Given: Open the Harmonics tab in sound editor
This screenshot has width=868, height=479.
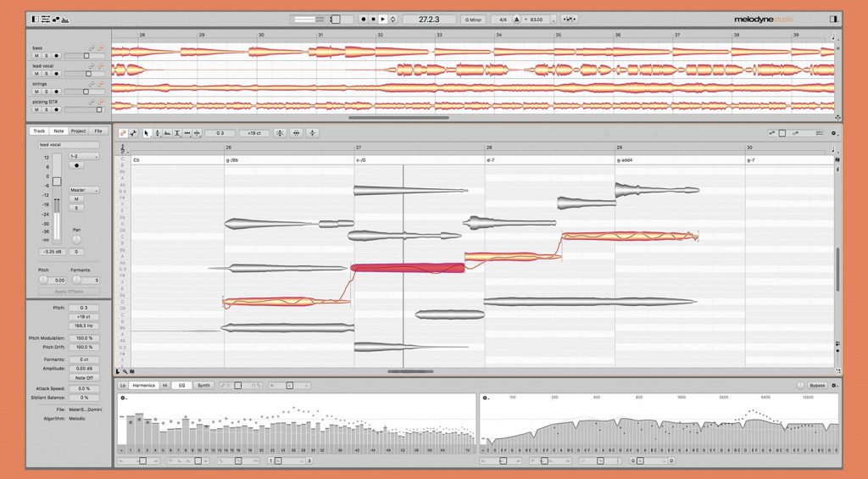Looking at the screenshot, I should 144,385.
